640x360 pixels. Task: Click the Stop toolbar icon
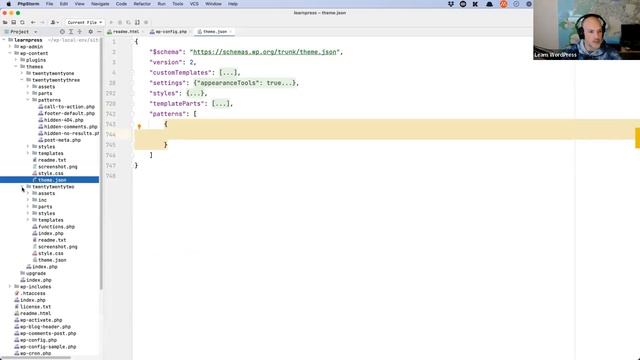pos(146,22)
